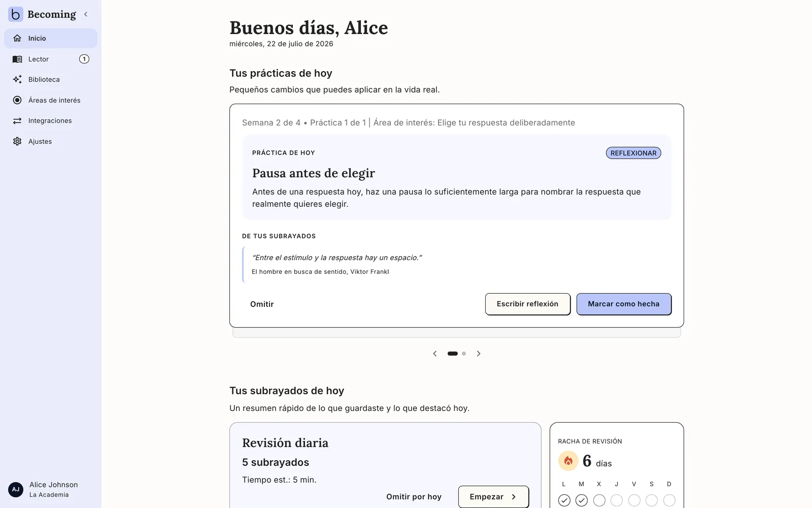Click the AJ user avatar
Image resolution: width=812 pixels, height=508 pixels.
[16, 490]
